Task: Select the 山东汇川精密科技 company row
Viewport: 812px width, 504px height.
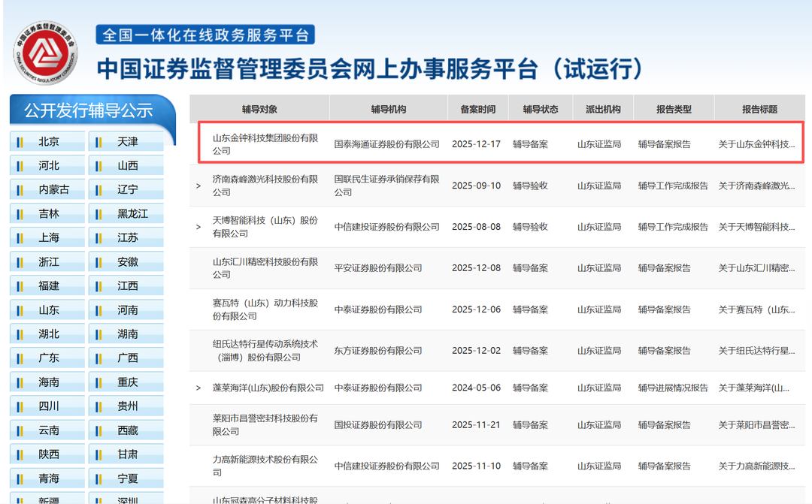Action: tap(265, 268)
